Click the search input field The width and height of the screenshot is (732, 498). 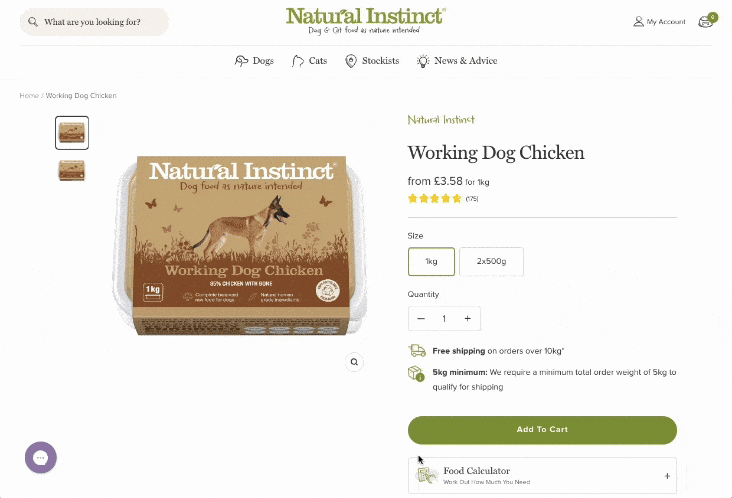(x=102, y=21)
